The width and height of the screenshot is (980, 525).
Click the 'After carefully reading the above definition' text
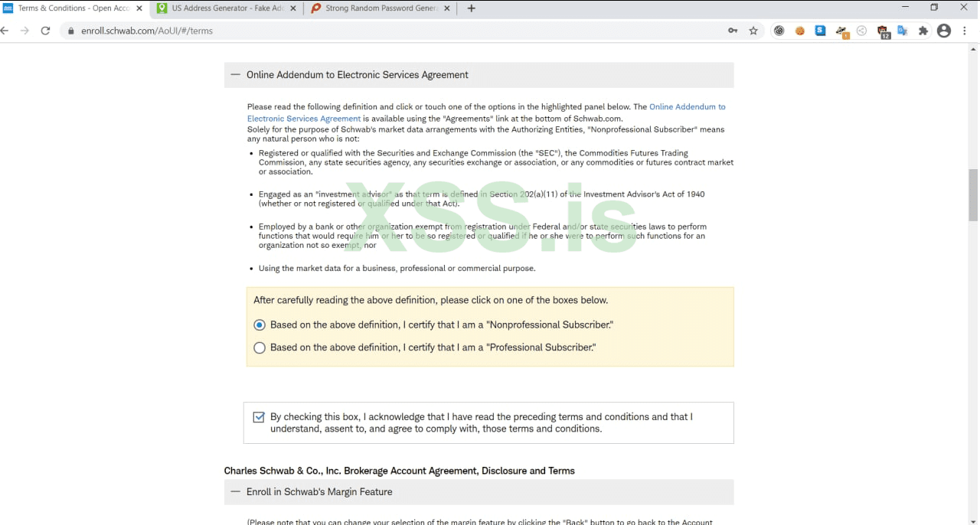tap(431, 300)
